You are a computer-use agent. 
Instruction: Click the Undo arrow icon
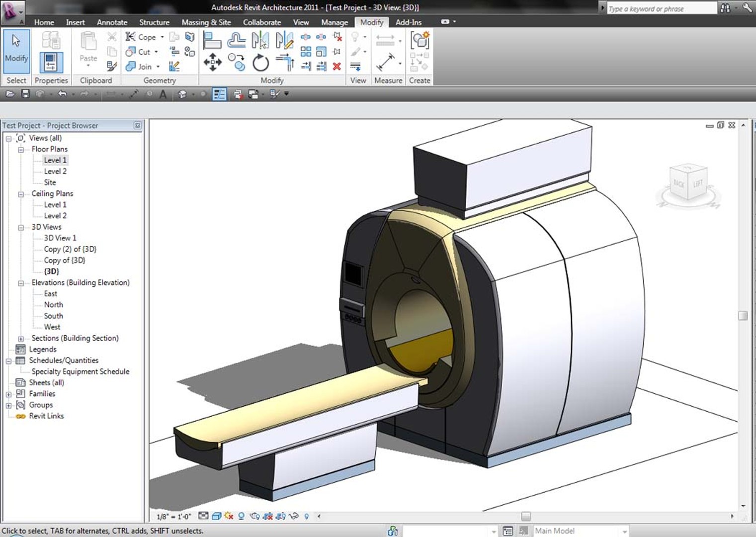(62, 93)
